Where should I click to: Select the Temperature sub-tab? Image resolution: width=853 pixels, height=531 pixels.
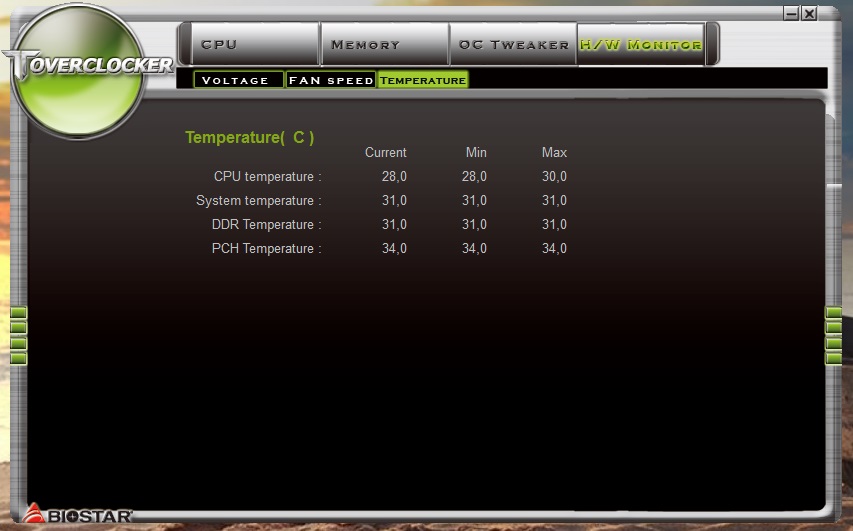coord(423,80)
